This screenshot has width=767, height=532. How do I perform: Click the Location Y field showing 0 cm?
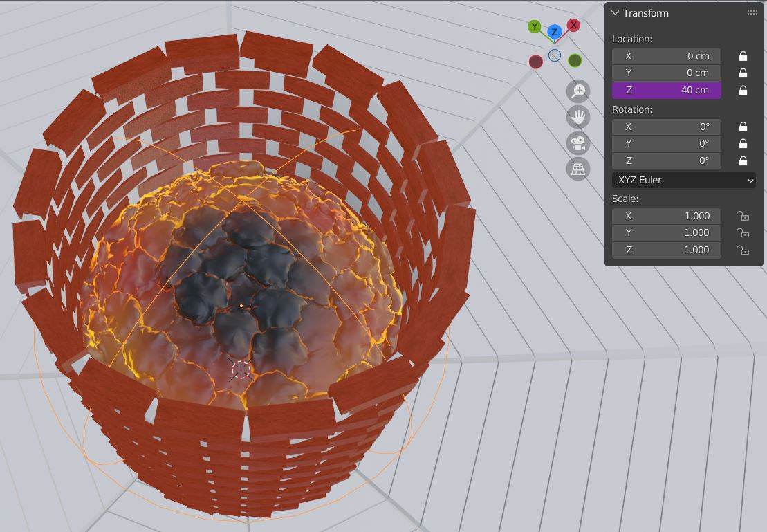pyautogui.click(x=667, y=73)
